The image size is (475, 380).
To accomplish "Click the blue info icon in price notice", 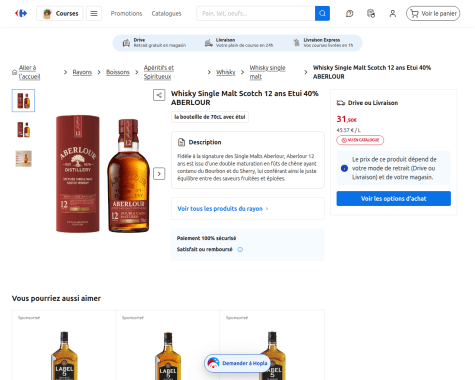I will (x=344, y=168).
